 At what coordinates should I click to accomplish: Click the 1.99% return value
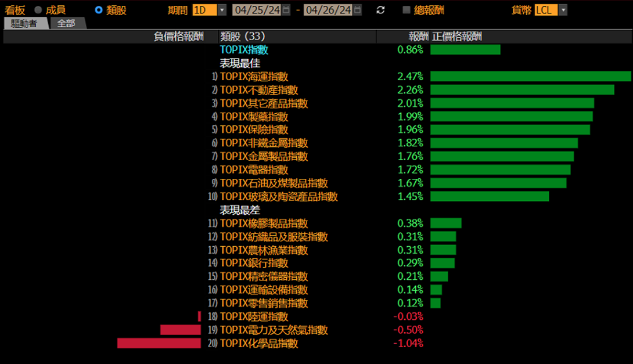[410, 117]
